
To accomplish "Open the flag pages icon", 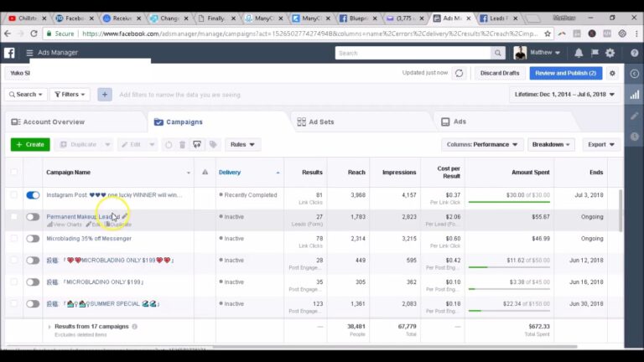I will click(x=595, y=53).
